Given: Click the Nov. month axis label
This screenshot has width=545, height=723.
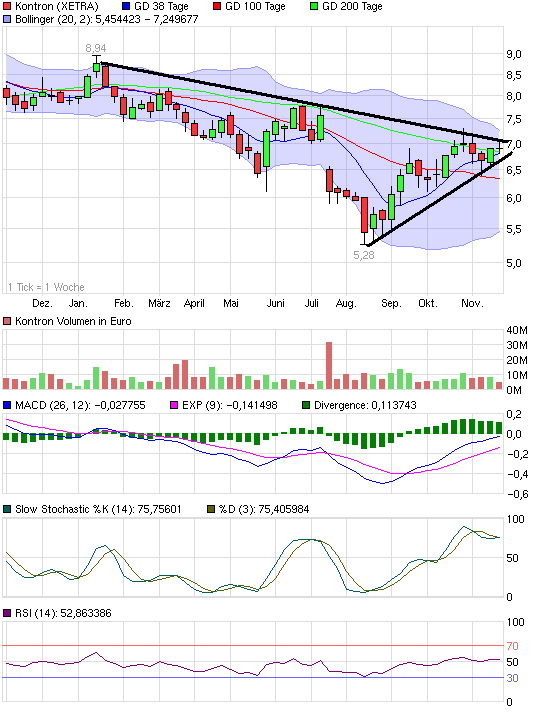Looking at the screenshot, I should click(472, 303).
